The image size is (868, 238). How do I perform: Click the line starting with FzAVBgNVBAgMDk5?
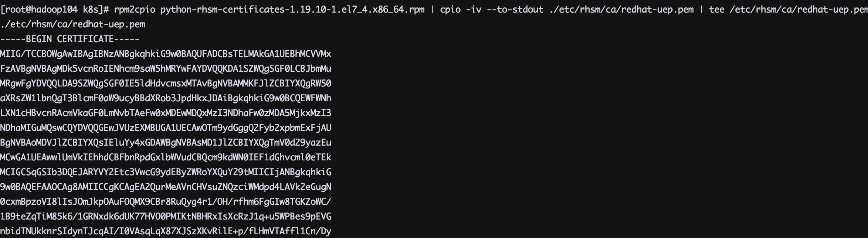coord(166,69)
